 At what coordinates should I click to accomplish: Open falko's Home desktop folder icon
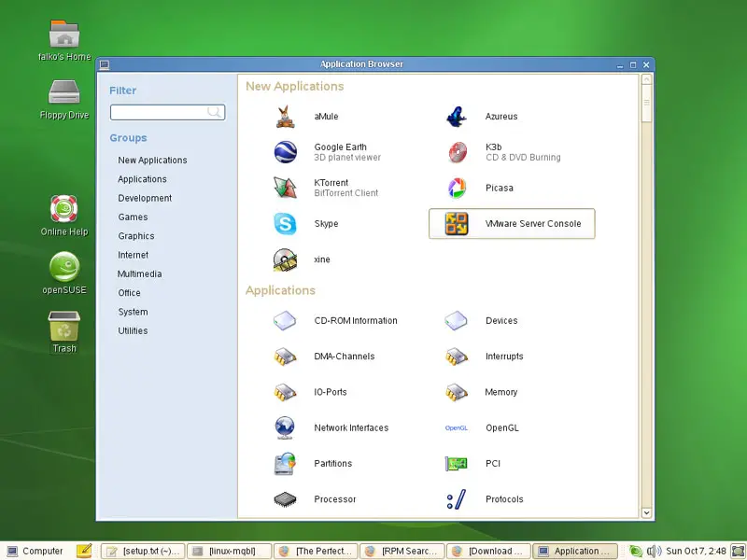[x=64, y=34]
